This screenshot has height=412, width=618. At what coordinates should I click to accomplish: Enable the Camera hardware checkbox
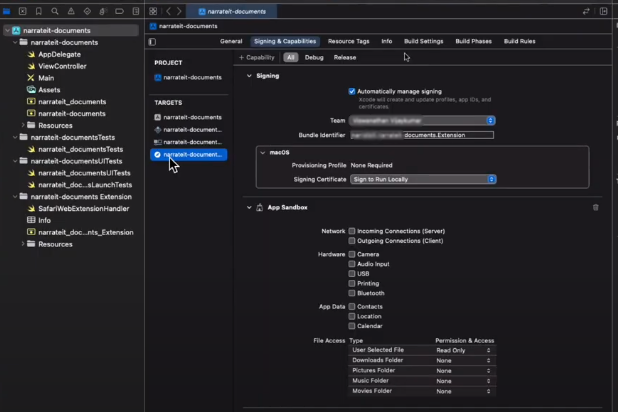pyautogui.click(x=352, y=254)
